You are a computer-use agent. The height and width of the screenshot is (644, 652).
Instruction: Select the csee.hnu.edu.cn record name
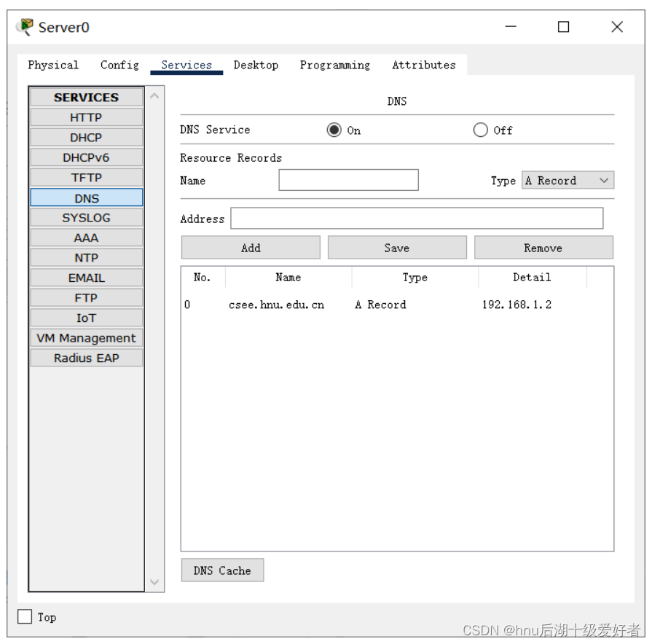click(x=277, y=305)
